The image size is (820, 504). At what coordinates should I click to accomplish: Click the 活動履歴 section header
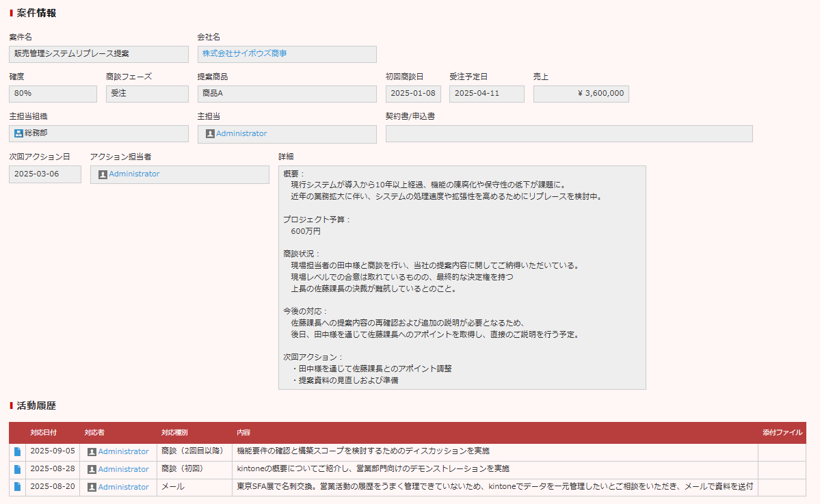[x=35, y=406]
